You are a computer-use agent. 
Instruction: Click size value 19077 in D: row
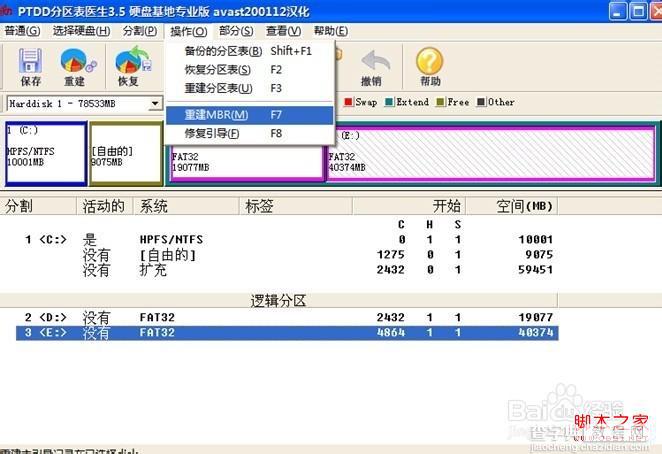[535, 317]
